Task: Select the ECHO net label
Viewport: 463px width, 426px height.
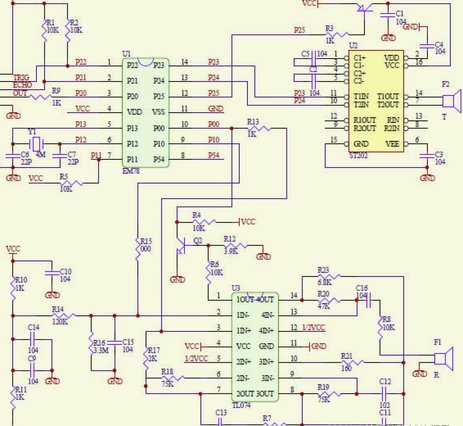Action: 23,85
